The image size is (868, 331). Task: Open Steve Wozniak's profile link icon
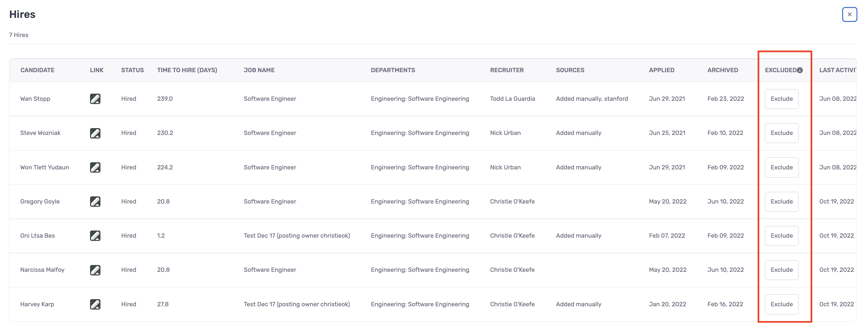(x=95, y=133)
